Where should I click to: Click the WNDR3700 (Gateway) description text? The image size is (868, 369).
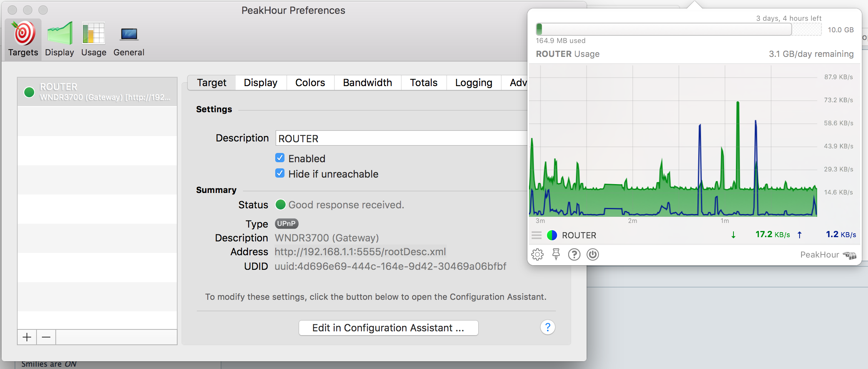pos(327,238)
